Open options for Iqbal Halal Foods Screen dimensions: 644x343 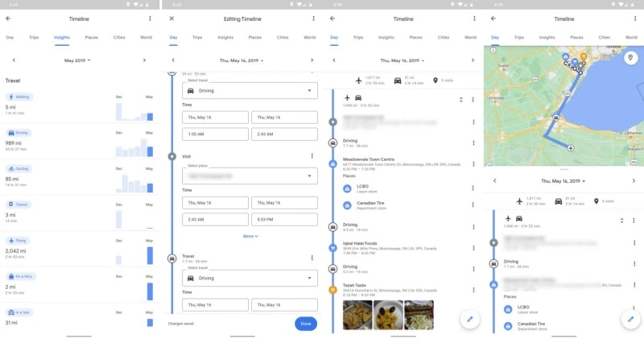(x=473, y=248)
